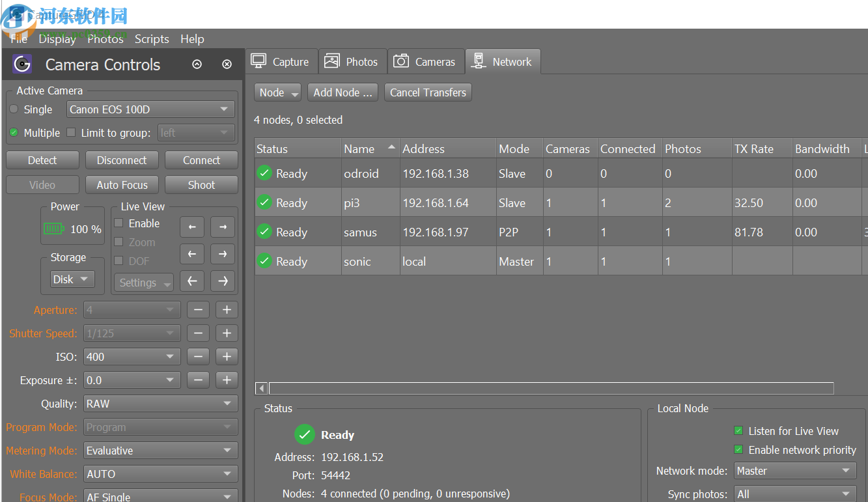Image resolution: width=868 pixels, height=502 pixels.
Task: Open the Exposure 0.0 dropdown
Action: coord(132,380)
